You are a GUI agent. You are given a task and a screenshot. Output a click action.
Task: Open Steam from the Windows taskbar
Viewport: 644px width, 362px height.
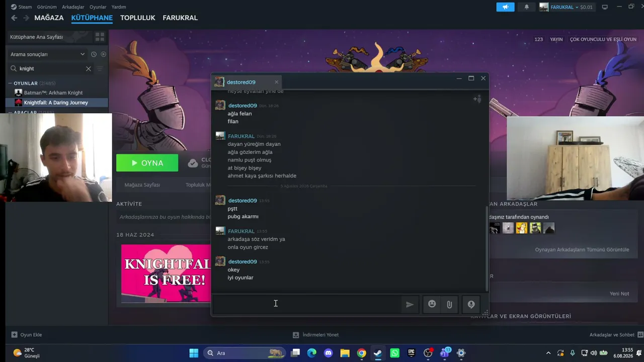[x=378, y=353]
